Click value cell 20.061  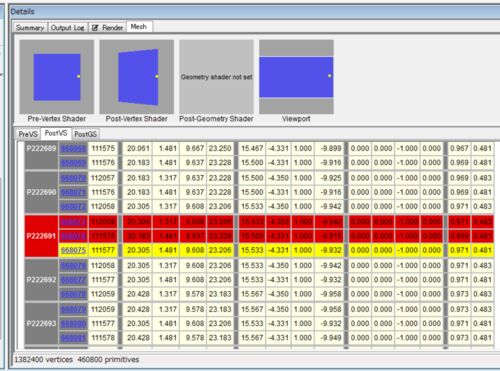click(x=138, y=148)
